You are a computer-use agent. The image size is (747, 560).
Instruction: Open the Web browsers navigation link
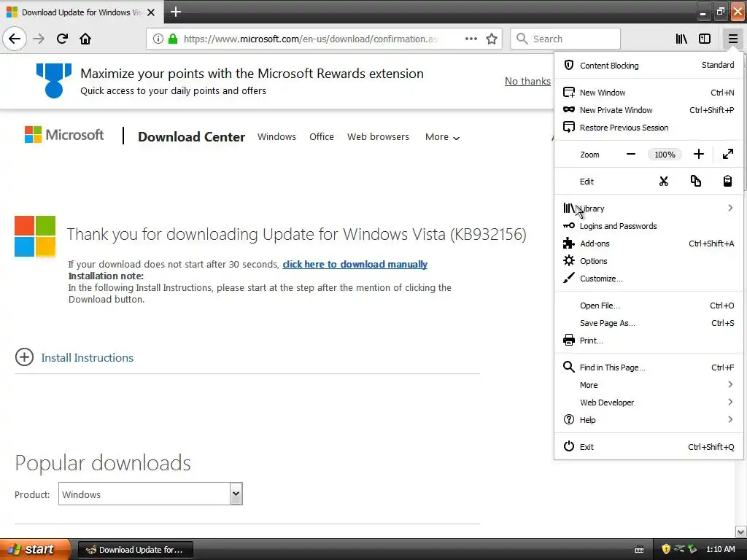pos(379,137)
